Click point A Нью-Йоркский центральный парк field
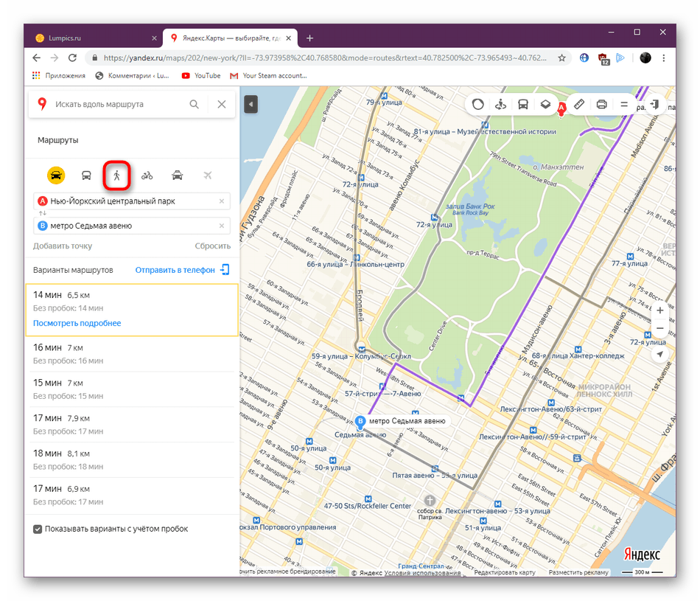This screenshot has height=601, width=700. [x=132, y=201]
